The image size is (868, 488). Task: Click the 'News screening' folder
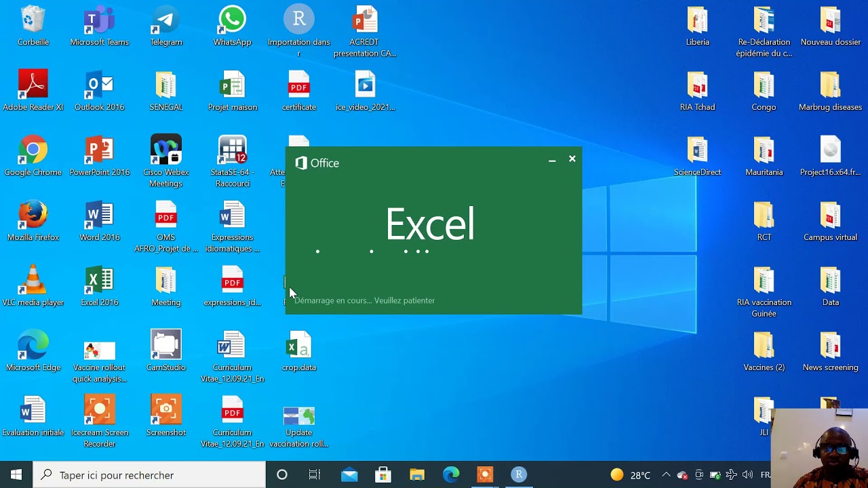(831, 351)
